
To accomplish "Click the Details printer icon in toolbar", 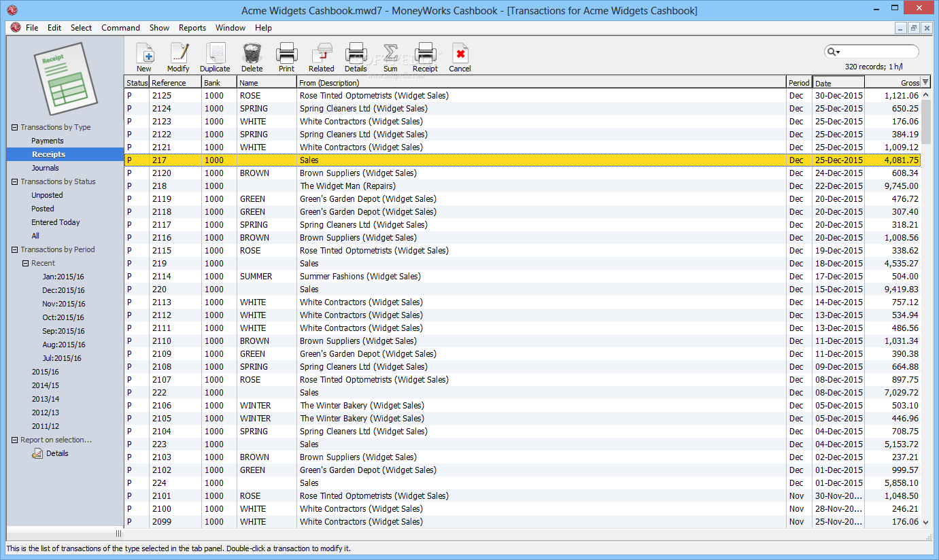I will pyautogui.click(x=356, y=53).
